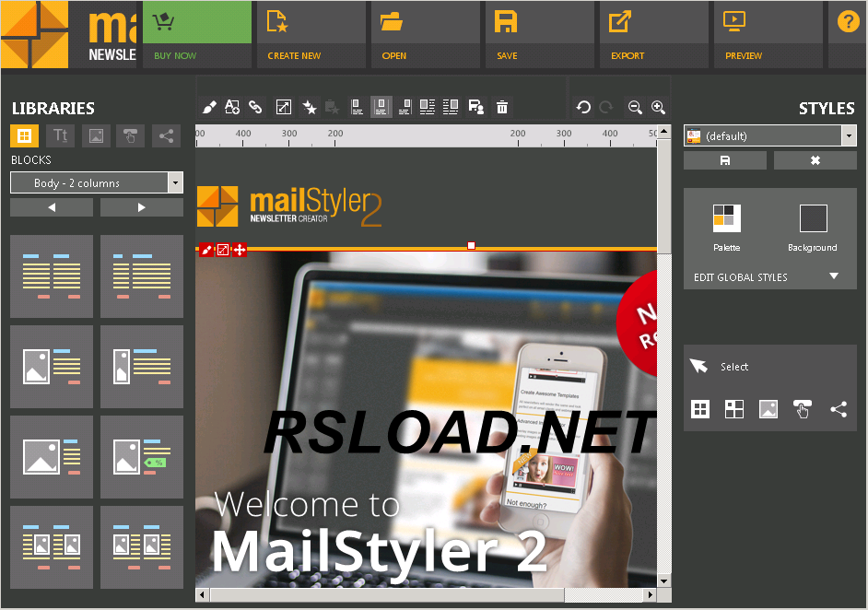Toggle the star effects tool
The width and height of the screenshot is (868, 610).
point(311,106)
